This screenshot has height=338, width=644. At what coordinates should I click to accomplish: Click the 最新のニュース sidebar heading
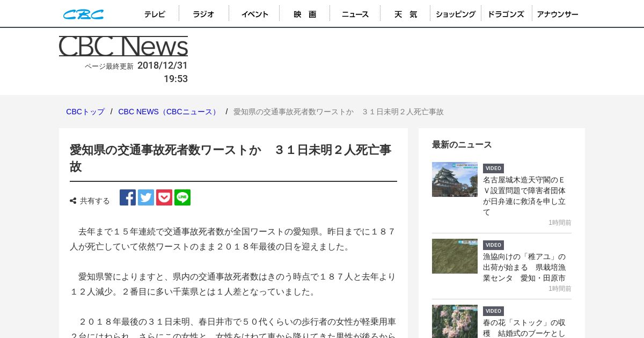(x=462, y=144)
